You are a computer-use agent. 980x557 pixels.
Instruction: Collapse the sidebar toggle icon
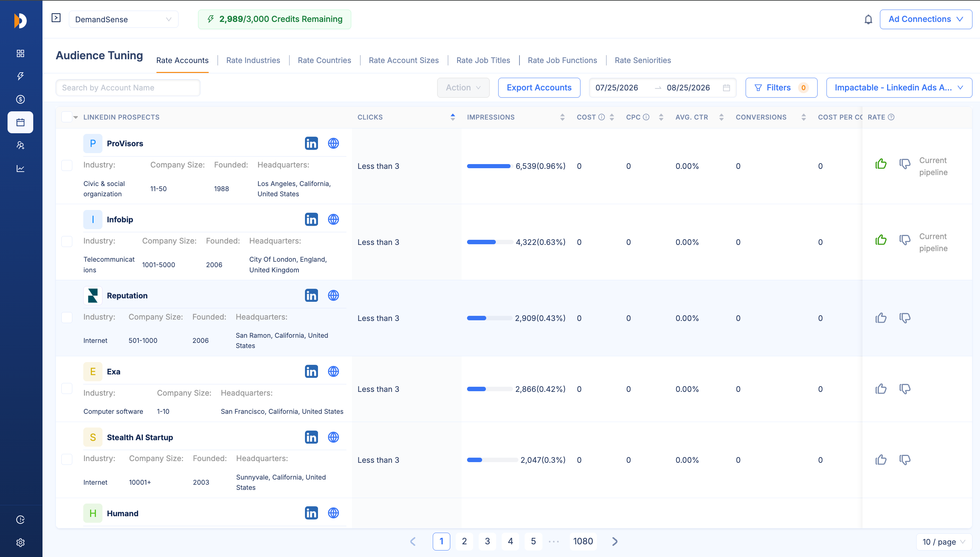56,18
